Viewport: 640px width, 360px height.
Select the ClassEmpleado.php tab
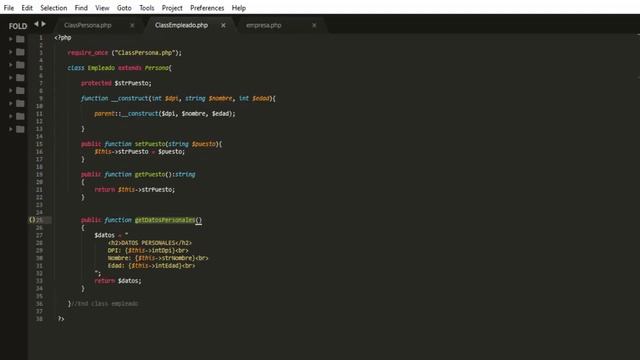181,25
